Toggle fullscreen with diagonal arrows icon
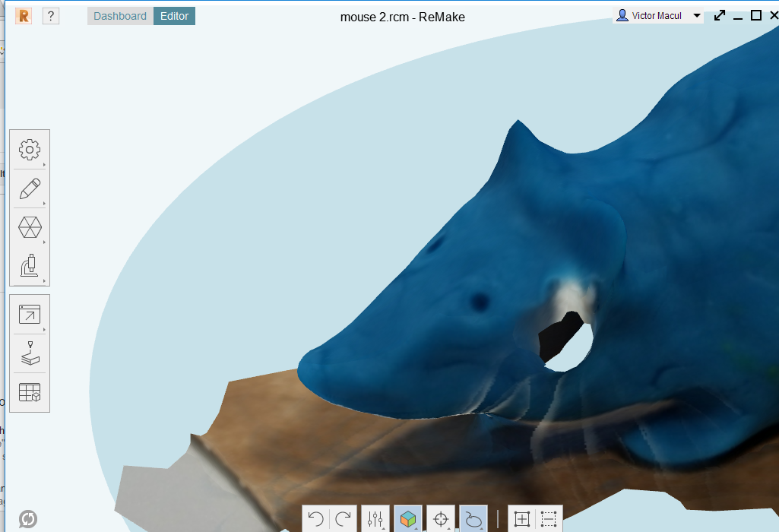779x532 pixels. 720,16
